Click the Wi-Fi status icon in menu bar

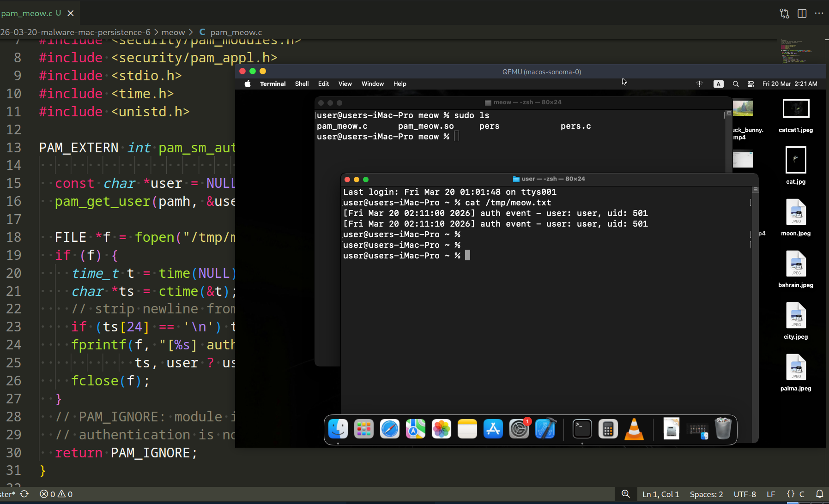pos(699,84)
